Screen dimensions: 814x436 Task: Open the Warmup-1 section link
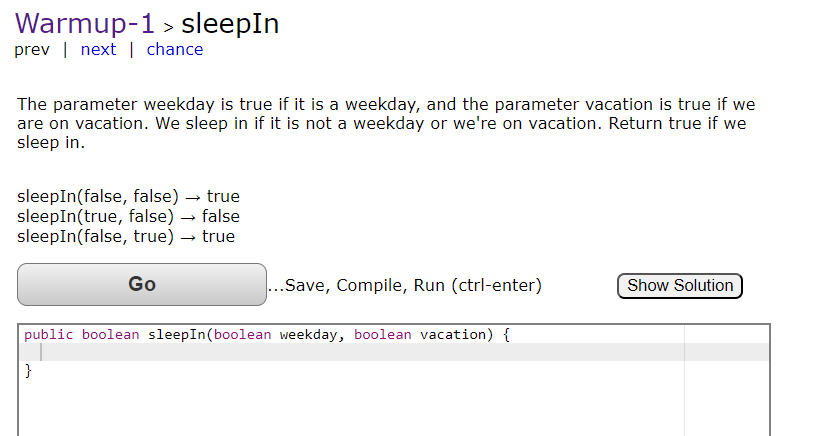[84, 24]
